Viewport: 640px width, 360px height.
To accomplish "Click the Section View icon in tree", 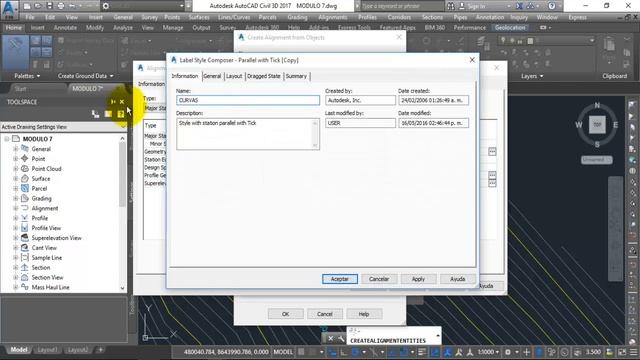I will [x=24, y=277].
